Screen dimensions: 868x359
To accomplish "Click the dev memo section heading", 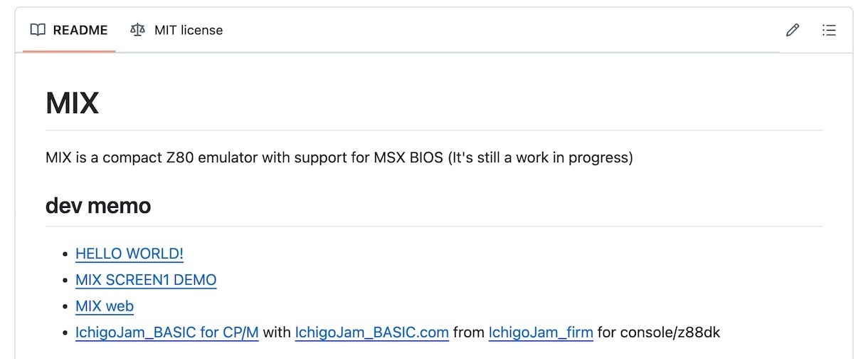I will [98, 206].
